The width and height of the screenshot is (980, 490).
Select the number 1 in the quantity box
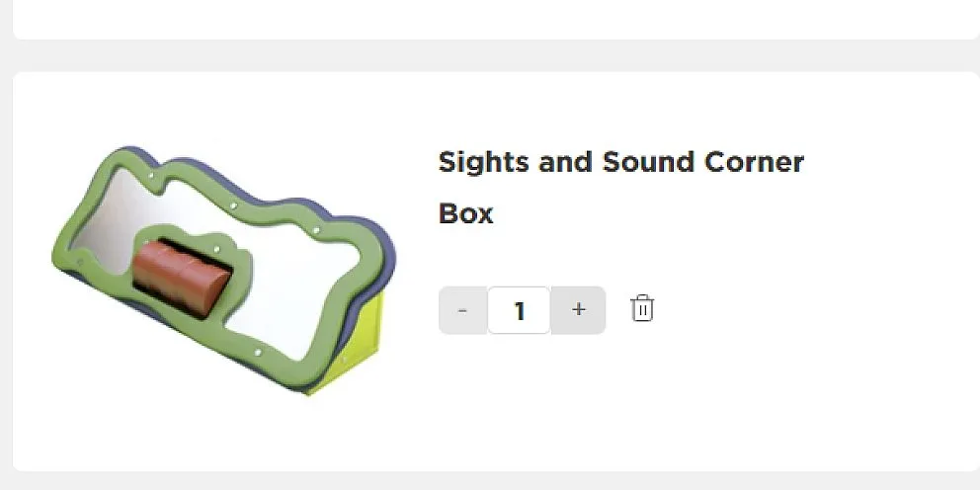point(519,310)
